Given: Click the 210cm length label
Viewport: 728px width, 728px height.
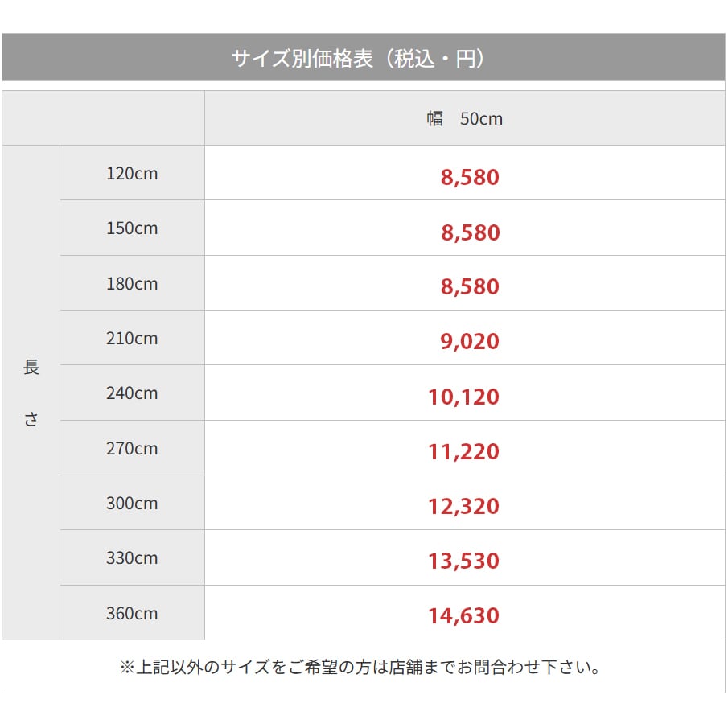Looking at the screenshot, I should click(132, 339).
